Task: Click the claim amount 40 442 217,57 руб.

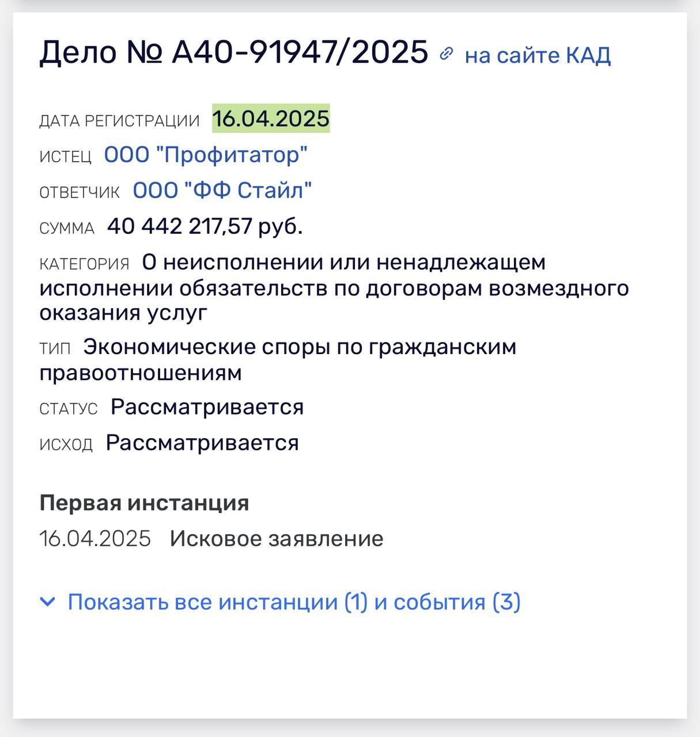Action: point(205,226)
